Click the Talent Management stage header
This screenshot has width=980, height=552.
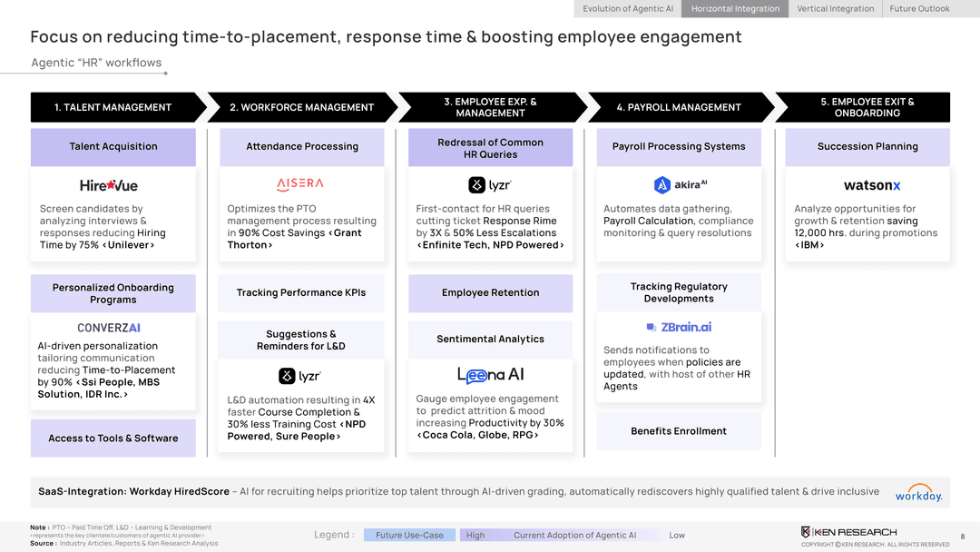(x=113, y=107)
